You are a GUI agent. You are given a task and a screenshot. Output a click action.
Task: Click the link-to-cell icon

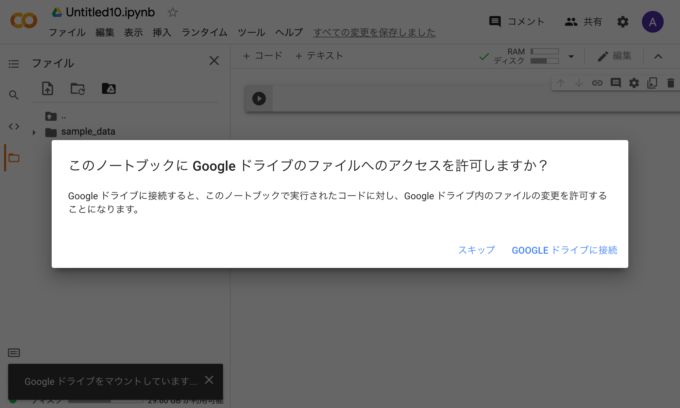pos(597,83)
